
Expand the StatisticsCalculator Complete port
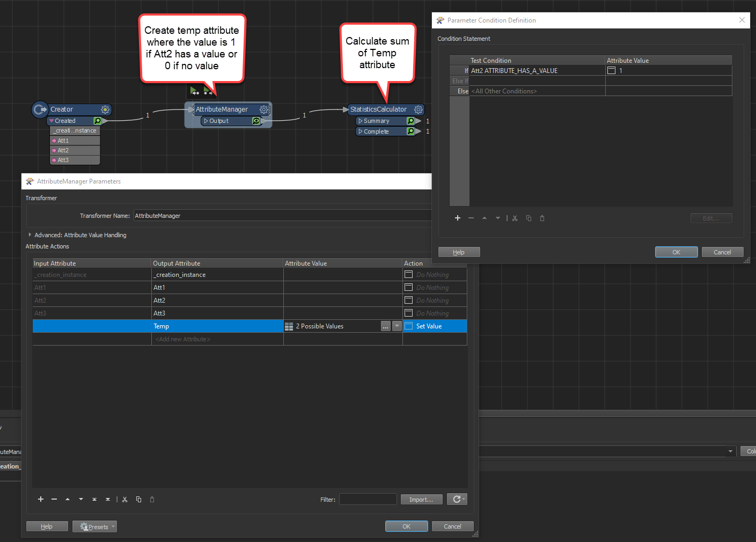point(361,131)
